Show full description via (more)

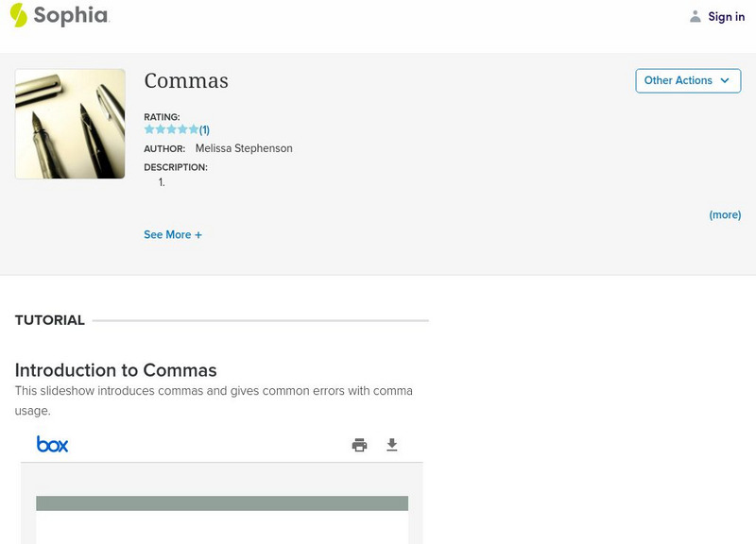click(x=725, y=215)
